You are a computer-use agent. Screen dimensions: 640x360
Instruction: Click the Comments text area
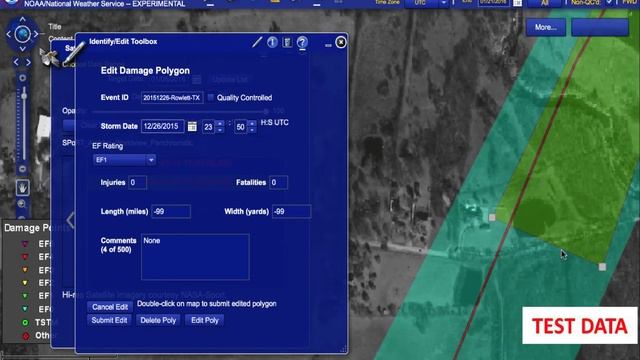tap(195, 257)
